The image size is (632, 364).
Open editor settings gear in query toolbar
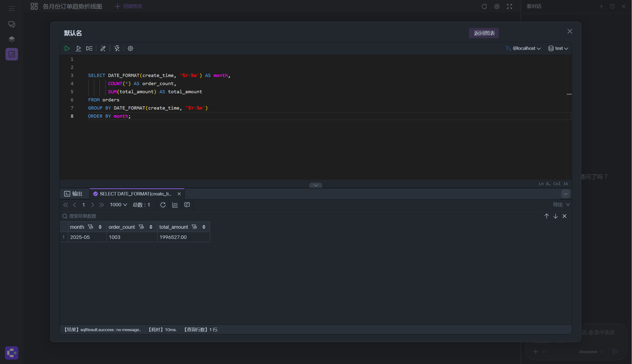coord(130,49)
